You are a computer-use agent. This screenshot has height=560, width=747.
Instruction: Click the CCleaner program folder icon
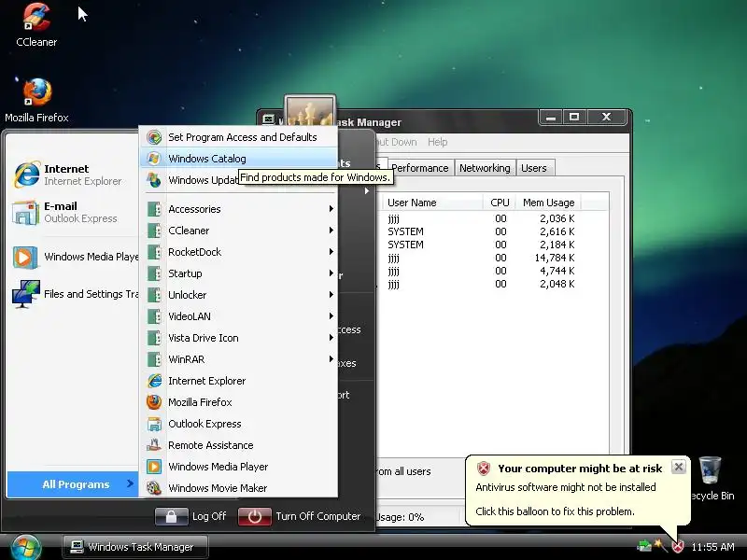click(x=153, y=231)
